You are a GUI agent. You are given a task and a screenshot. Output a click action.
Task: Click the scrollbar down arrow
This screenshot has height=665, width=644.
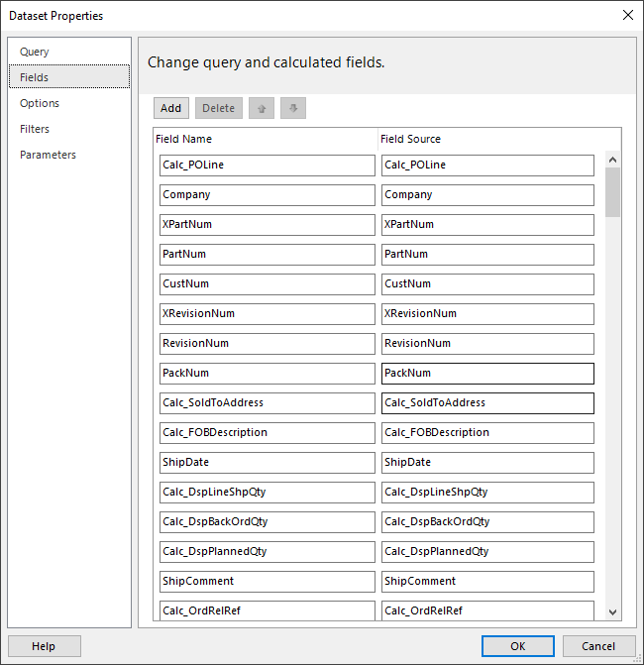(x=612, y=612)
